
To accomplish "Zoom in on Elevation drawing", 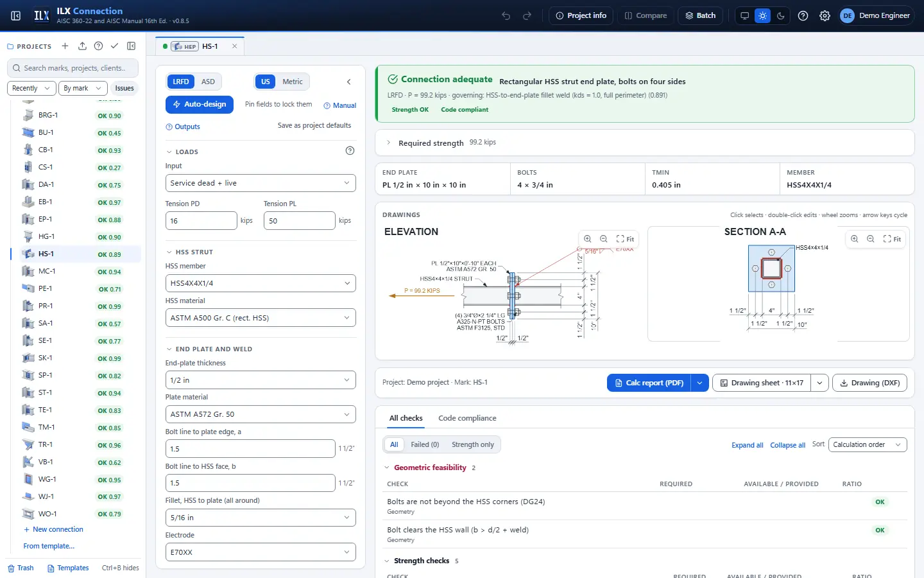I will coord(587,239).
